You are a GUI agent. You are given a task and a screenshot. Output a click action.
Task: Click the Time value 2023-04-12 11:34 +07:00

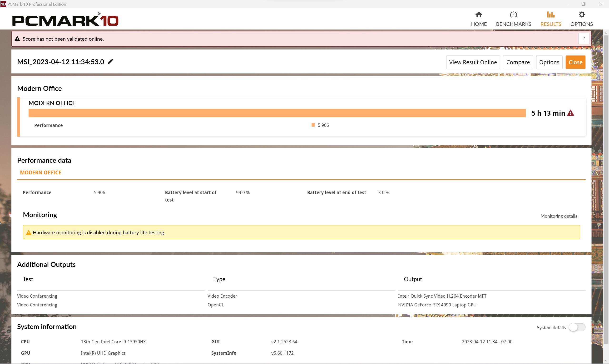[x=487, y=342]
